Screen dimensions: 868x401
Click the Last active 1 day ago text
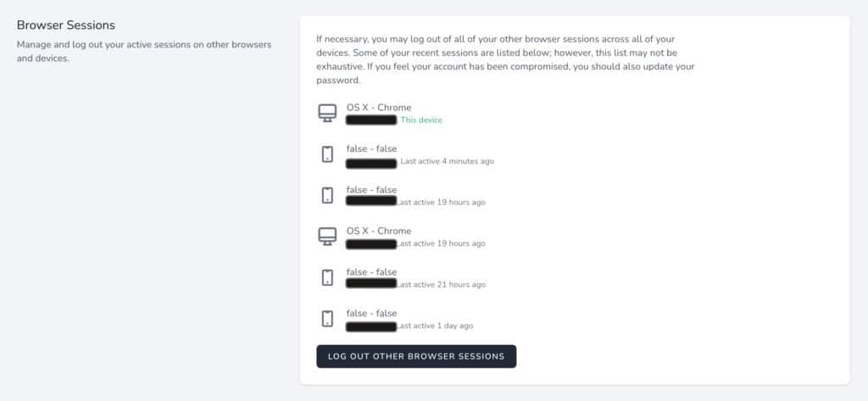(435, 326)
